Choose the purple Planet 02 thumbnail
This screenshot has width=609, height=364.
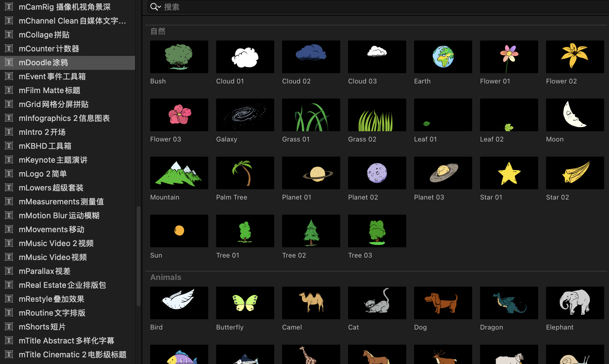click(x=377, y=173)
